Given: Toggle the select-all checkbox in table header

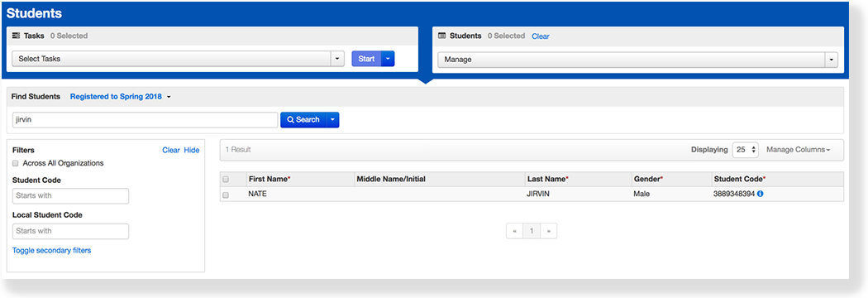Looking at the screenshot, I should [226, 180].
